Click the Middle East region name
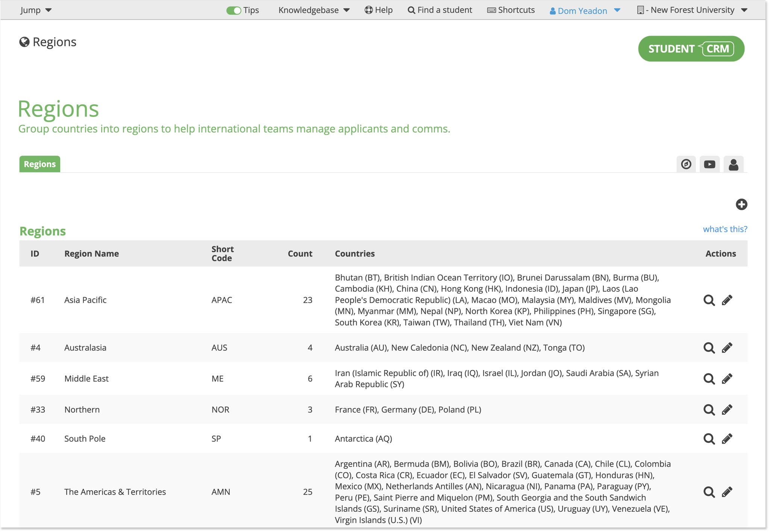770x532 pixels. [86, 379]
